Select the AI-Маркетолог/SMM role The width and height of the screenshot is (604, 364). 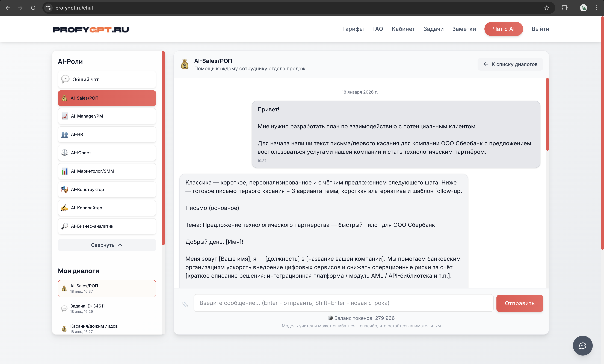(107, 171)
